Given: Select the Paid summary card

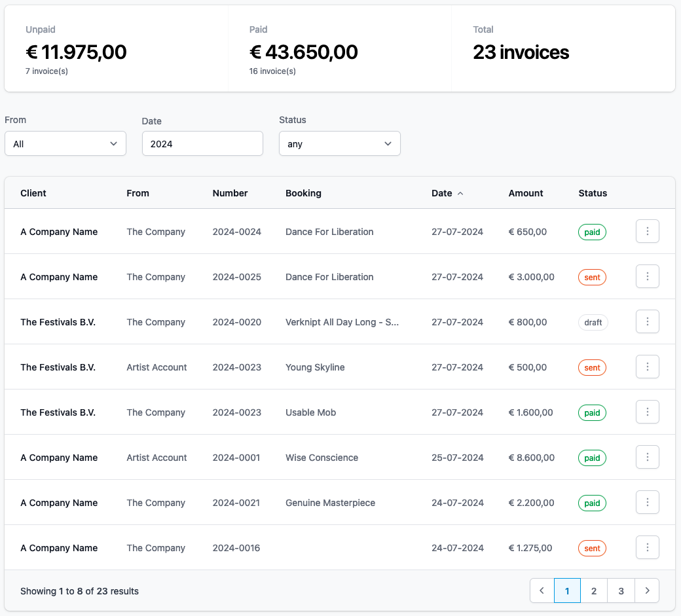Looking at the screenshot, I should 340,48.
